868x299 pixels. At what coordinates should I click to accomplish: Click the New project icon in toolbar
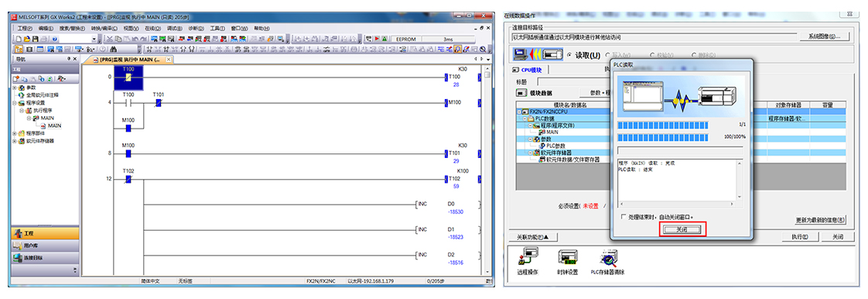[x=19, y=39]
